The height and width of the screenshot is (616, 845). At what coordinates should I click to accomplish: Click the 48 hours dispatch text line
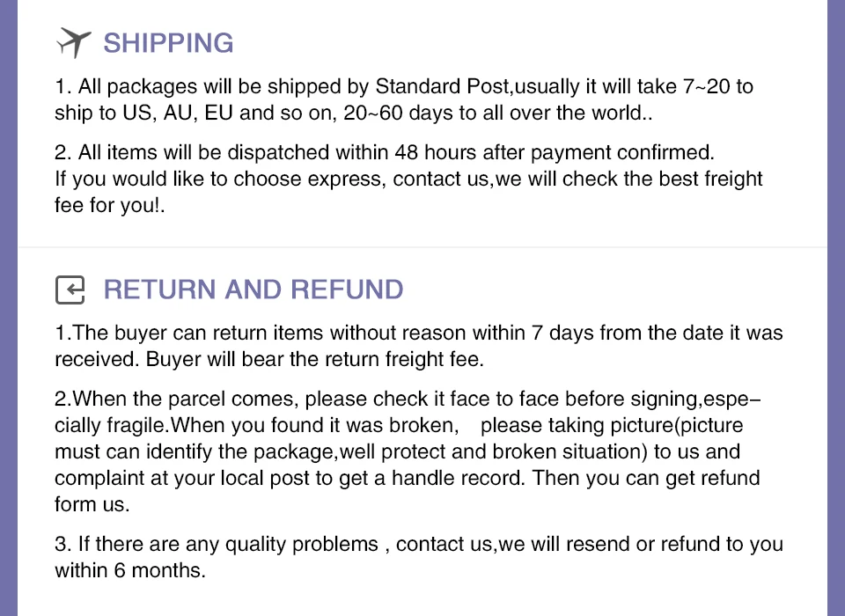[385, 152]
